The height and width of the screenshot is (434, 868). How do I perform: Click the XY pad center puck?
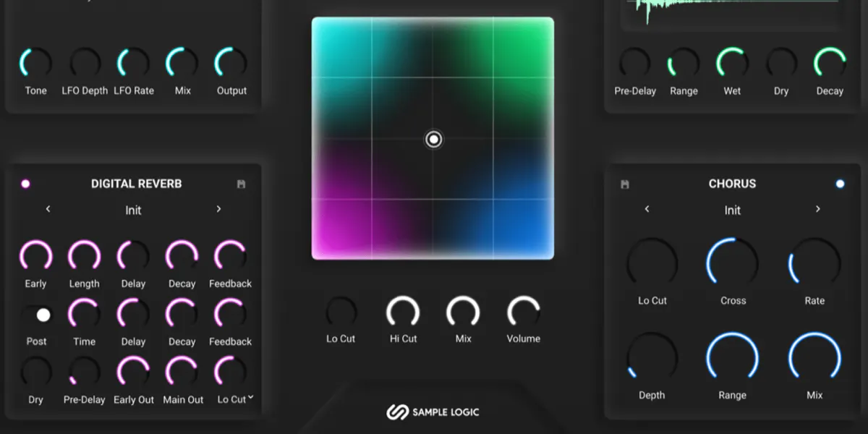tap(433, 138)
